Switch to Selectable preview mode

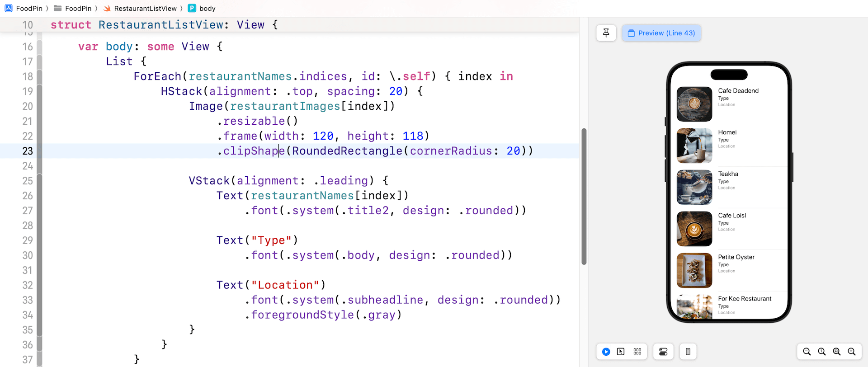click(621, 352)
